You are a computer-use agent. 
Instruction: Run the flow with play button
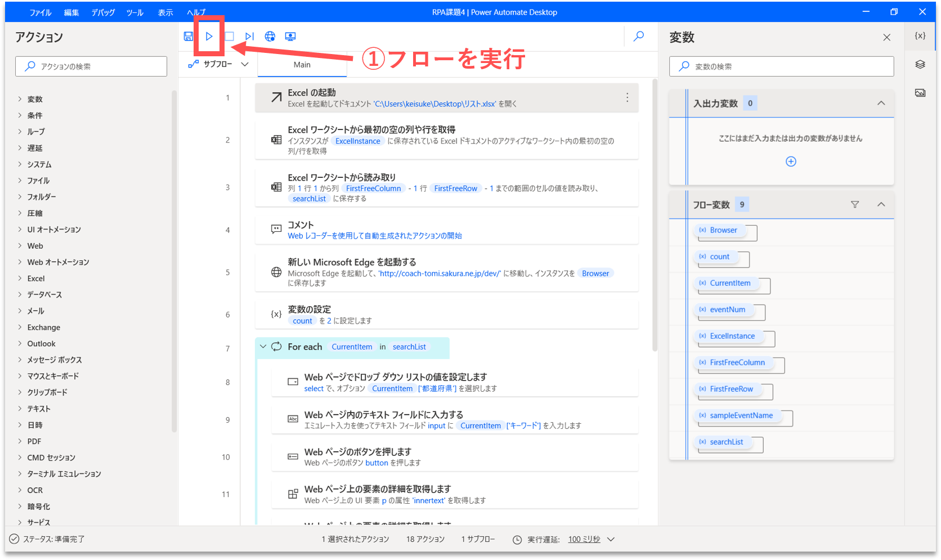coord(209,37)
